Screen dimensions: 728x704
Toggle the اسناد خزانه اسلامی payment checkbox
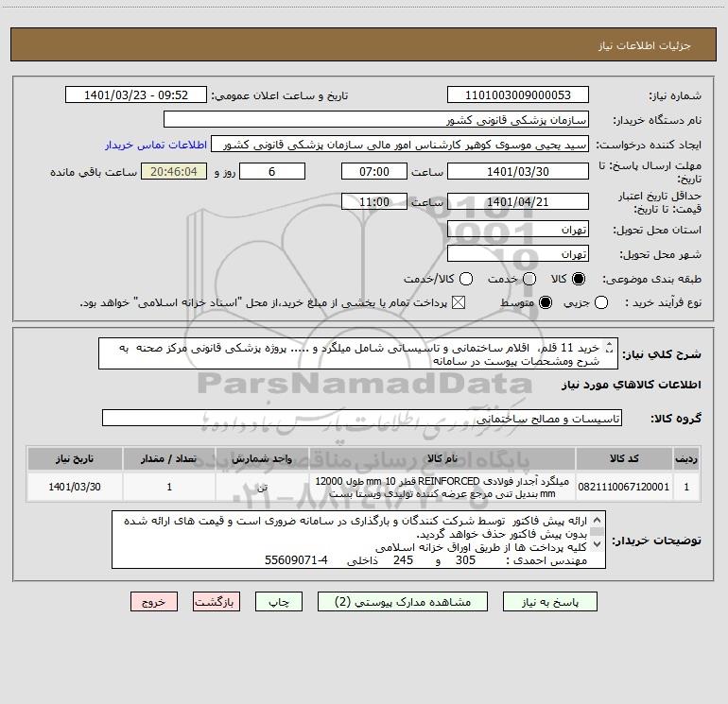[459, 302]
